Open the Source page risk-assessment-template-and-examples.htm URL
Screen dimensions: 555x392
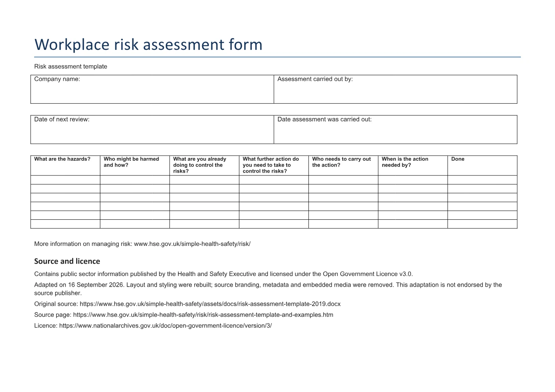pyautogui.click(x=203, y=315)
